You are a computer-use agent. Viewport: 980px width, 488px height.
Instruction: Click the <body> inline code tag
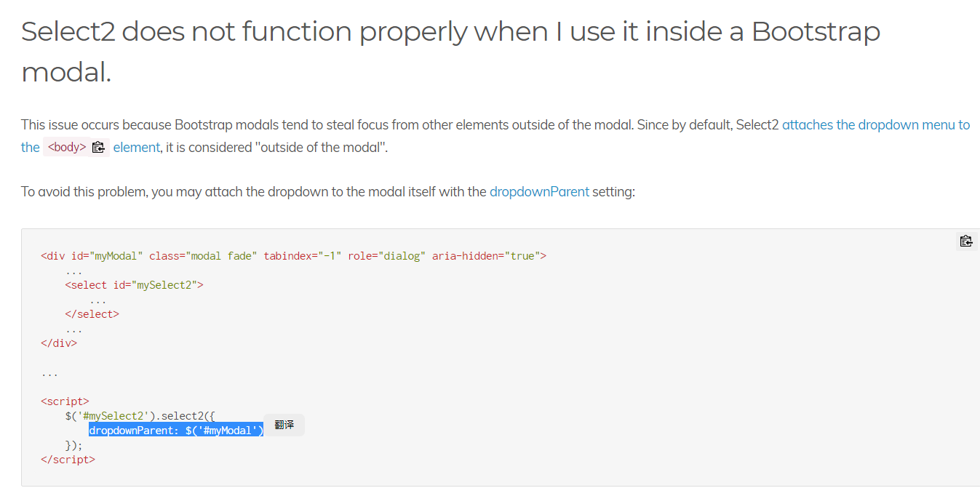66,147
